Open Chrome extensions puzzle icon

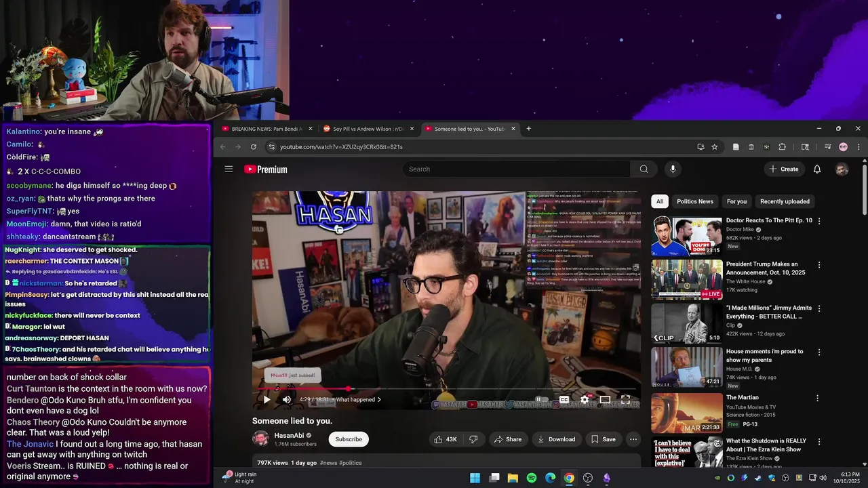pyautogui.click(x=782, y=147)
